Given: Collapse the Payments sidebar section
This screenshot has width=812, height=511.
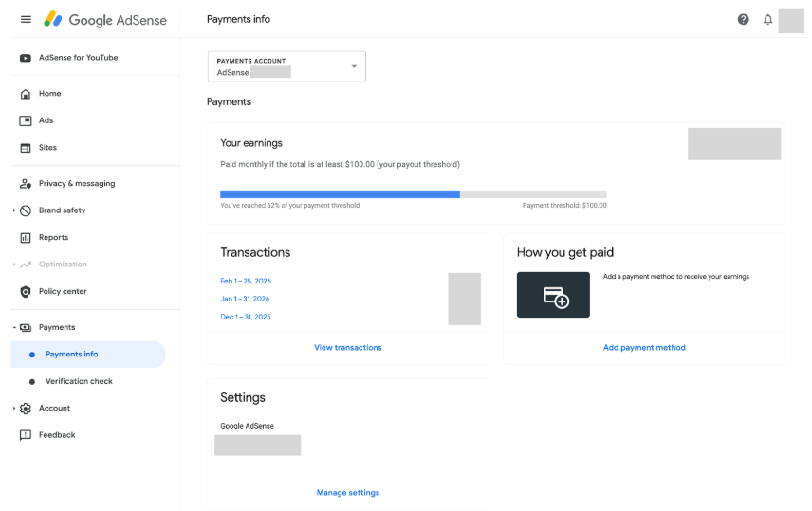Looking at the screenshot, I should [x=14, y=327].
